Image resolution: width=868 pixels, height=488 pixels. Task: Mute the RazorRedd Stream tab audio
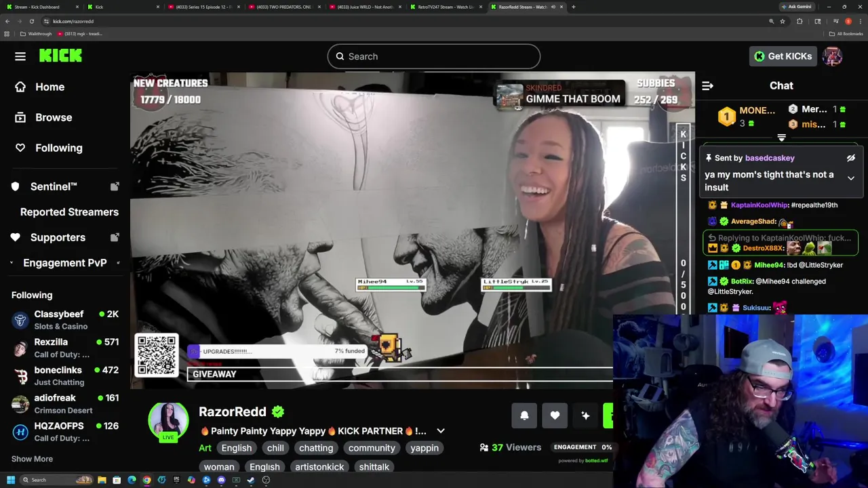553,7
